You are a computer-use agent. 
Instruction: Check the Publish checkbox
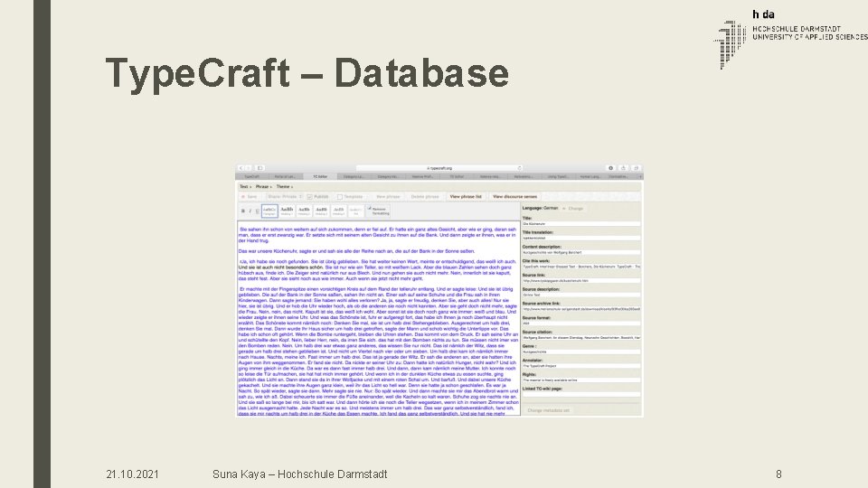310,196
